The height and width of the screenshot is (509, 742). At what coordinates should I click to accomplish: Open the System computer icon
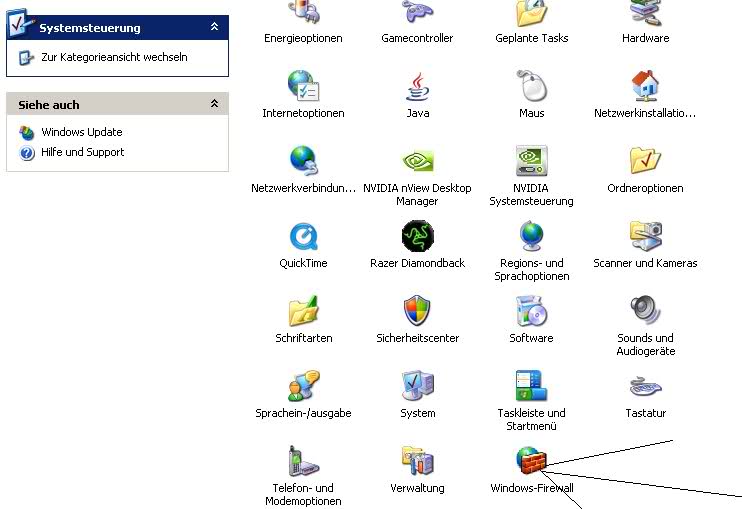(x=417, y=386)
